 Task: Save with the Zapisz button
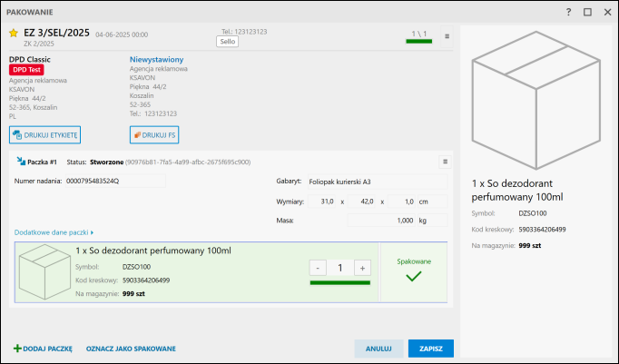431,349
